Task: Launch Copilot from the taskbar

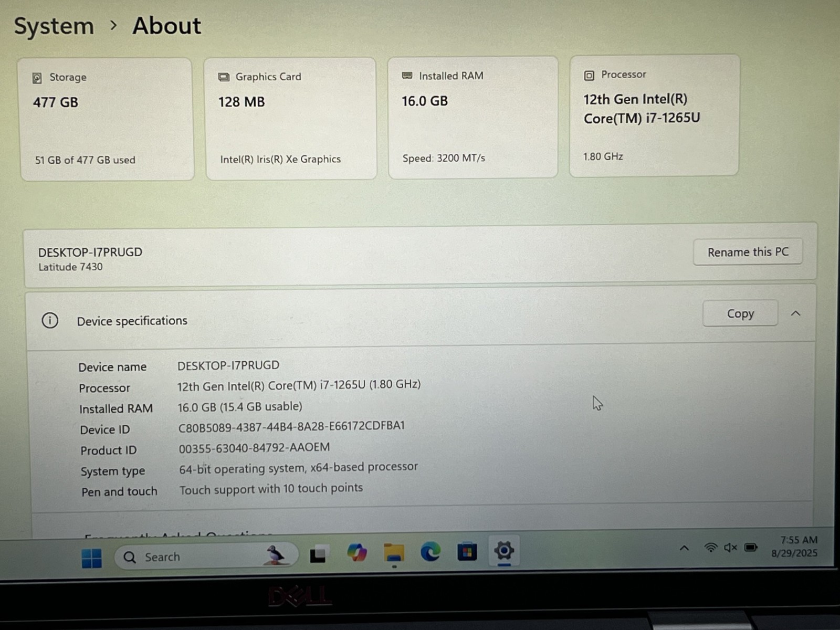Action: pyautogui.click(x=357, y=553)
